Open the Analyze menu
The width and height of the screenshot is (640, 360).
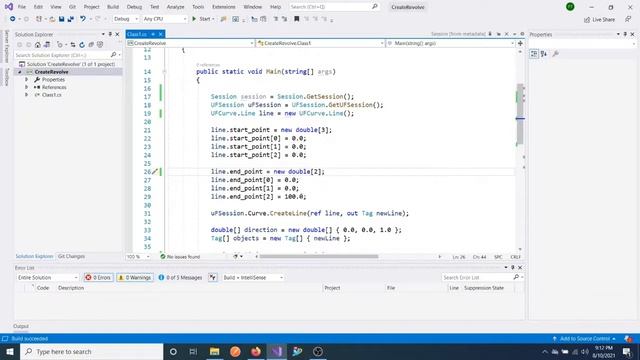pyautogui.click(x=176, y=7)
